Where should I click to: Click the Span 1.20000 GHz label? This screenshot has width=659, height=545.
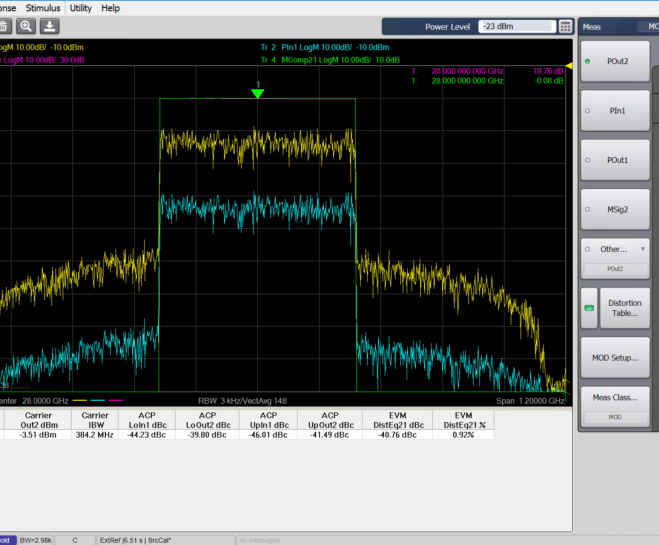(x=530, y=401)
